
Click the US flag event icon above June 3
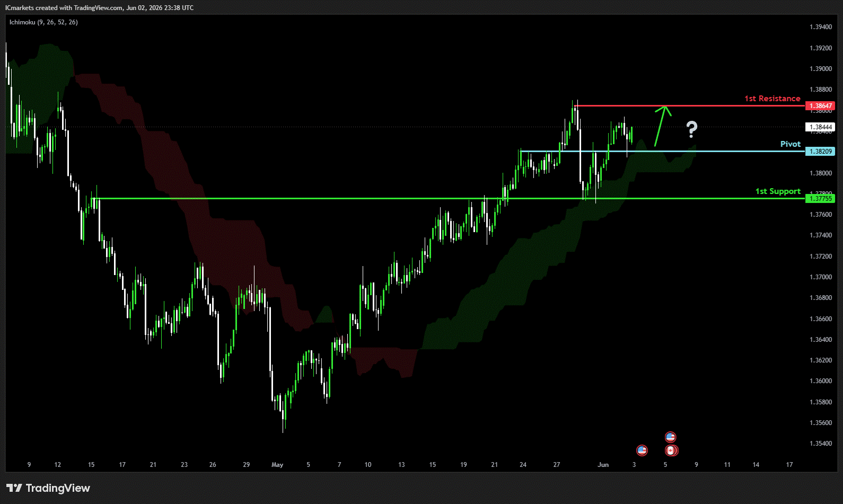coord(642,450)
